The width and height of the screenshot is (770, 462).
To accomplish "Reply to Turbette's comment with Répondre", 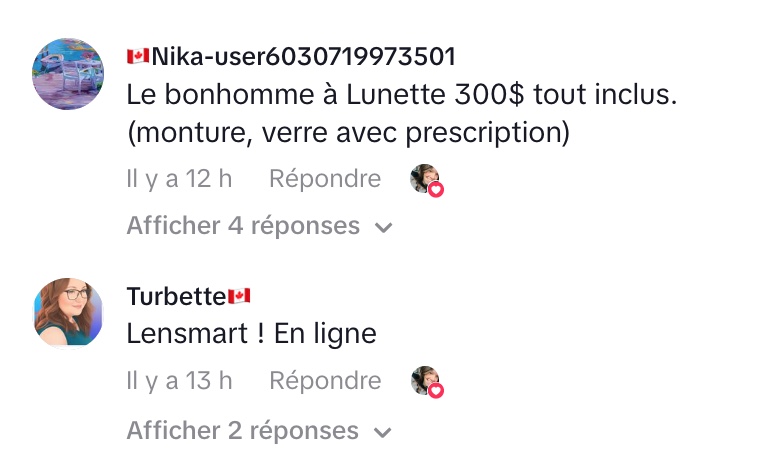I will (325, 381).
